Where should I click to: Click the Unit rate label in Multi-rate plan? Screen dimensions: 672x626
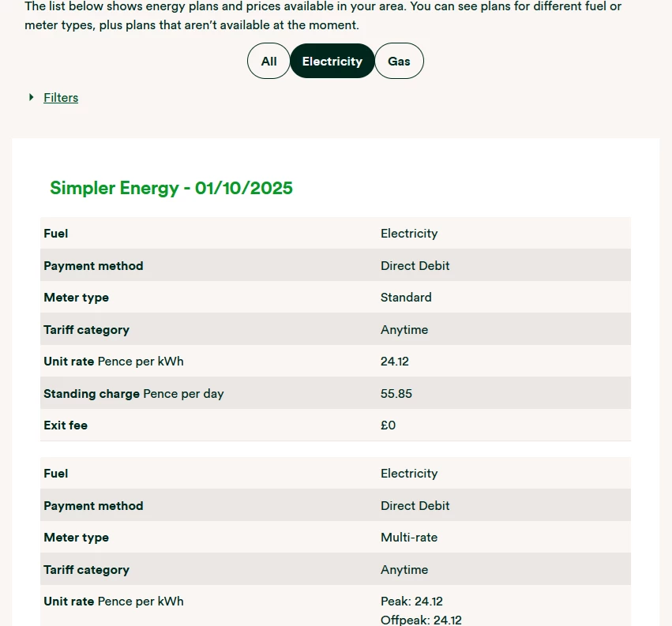114,602
